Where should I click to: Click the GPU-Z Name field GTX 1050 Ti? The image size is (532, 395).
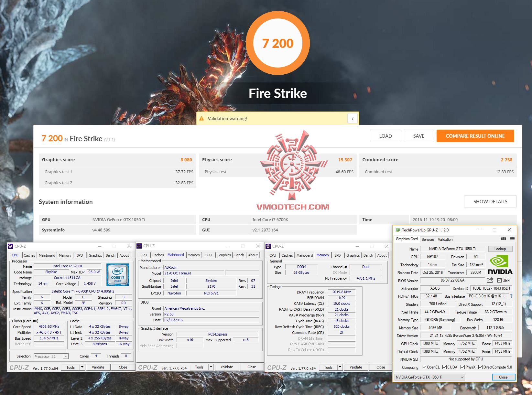pyautogui.click(x=452, y=249)
